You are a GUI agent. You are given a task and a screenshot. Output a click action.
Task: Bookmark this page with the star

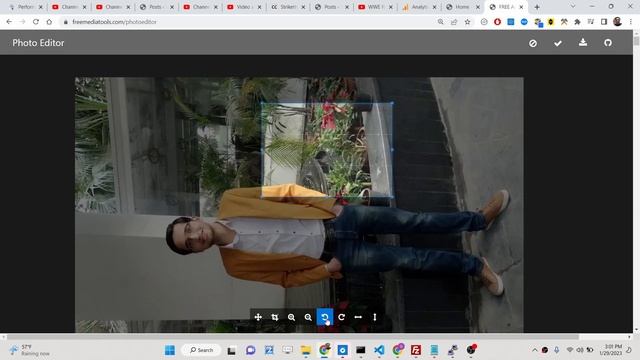point(467,22)
